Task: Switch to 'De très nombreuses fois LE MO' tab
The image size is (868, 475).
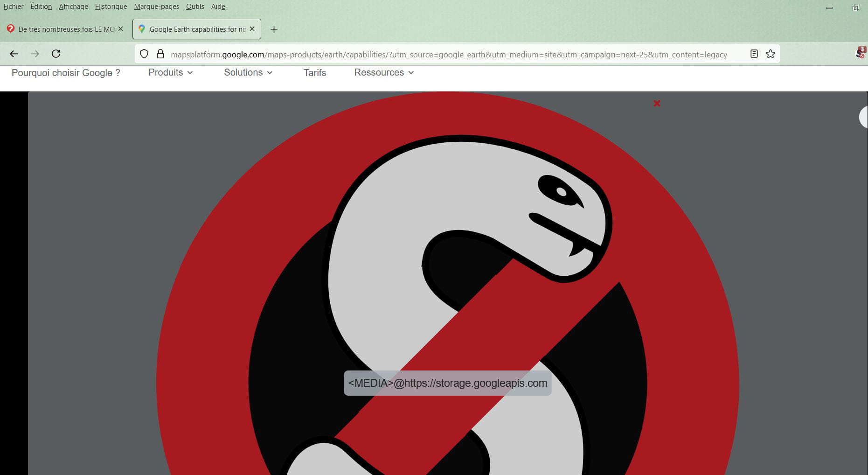Action: 65,29
